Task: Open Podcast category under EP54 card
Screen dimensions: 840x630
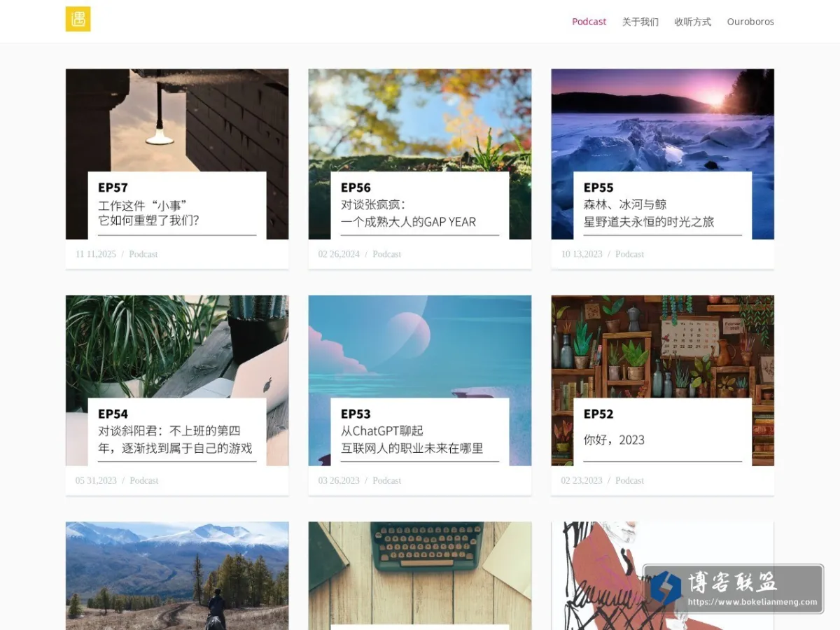Action: click(144, 480)
